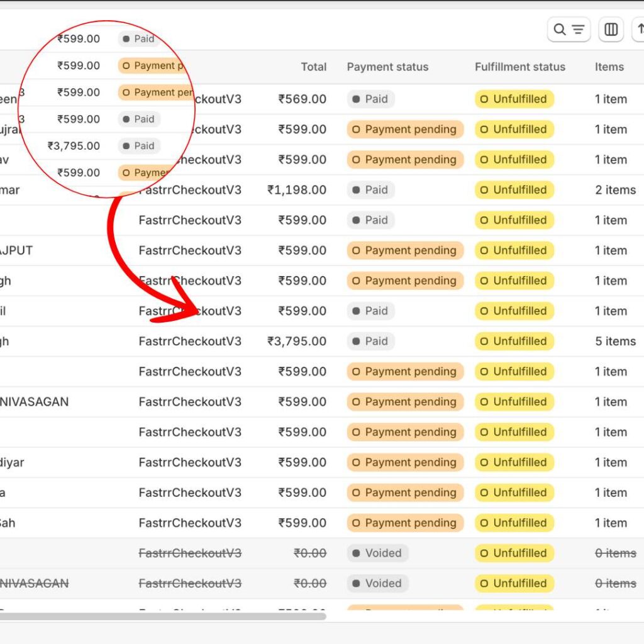This screenshot has height=644, width=644.
Task: Click the sort arrow icon at top right
Action: 640,30
